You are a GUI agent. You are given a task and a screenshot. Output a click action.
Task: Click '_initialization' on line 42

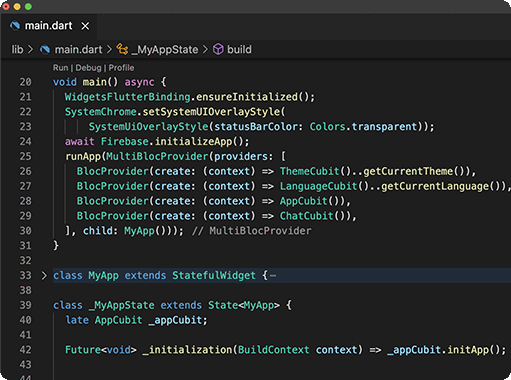point(187,350)
